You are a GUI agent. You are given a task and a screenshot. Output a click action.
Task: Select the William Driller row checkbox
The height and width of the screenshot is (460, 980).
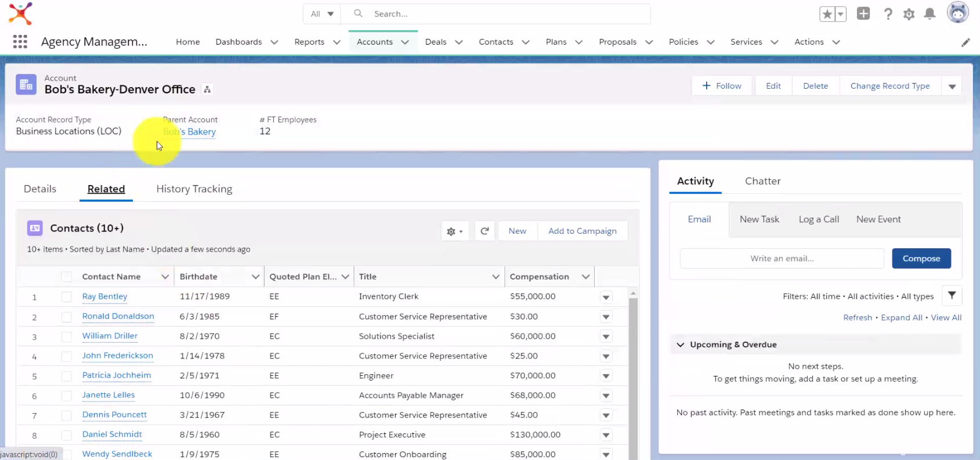[67, 336]
